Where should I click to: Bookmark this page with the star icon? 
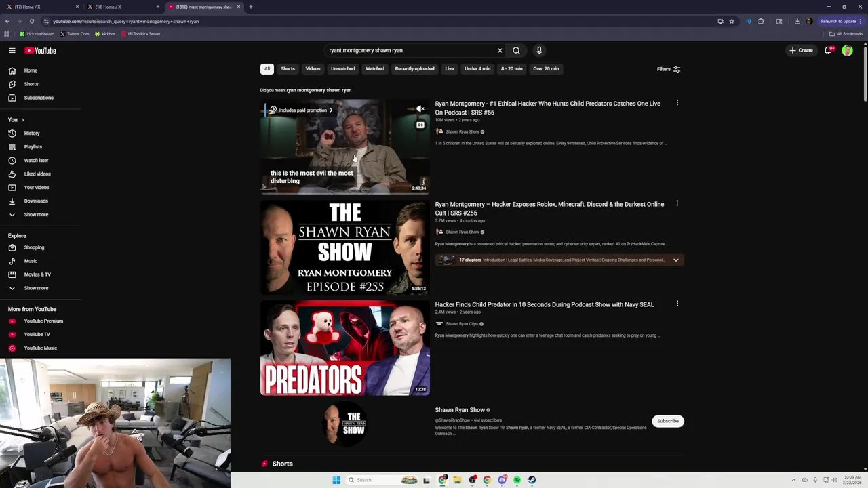click(731, 21)
